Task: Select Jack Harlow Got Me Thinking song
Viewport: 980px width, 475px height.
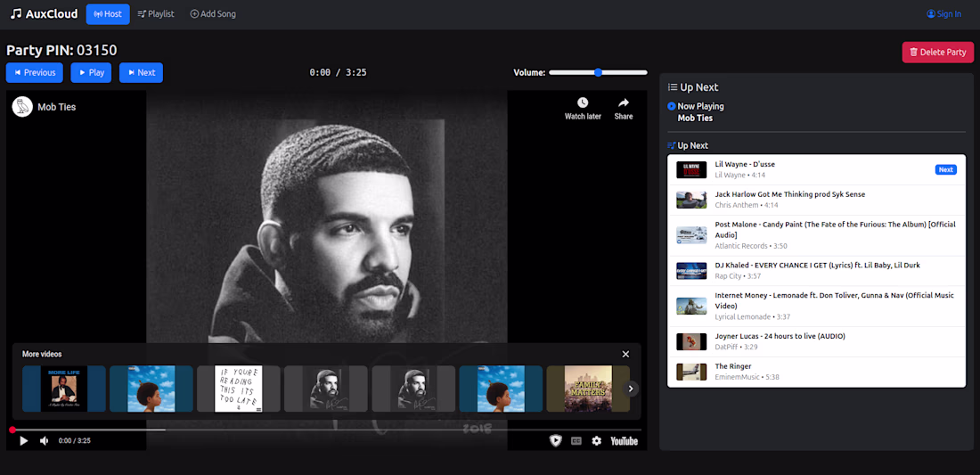Action: click(x=816, y=200)
